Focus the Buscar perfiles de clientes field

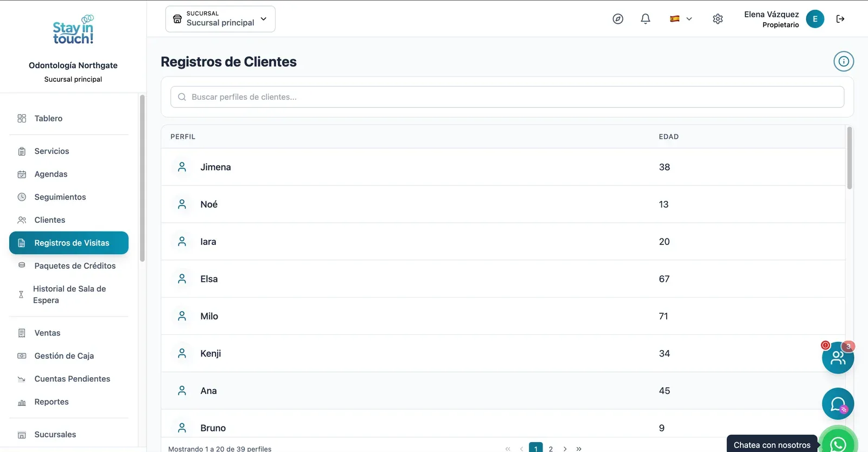pos(507,97)
